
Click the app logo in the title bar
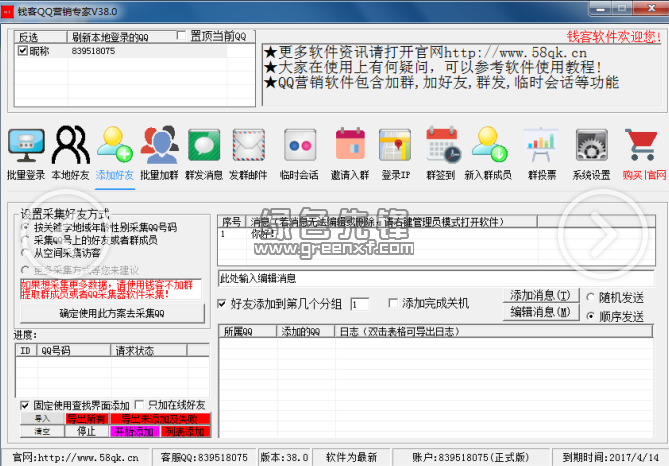8,12
